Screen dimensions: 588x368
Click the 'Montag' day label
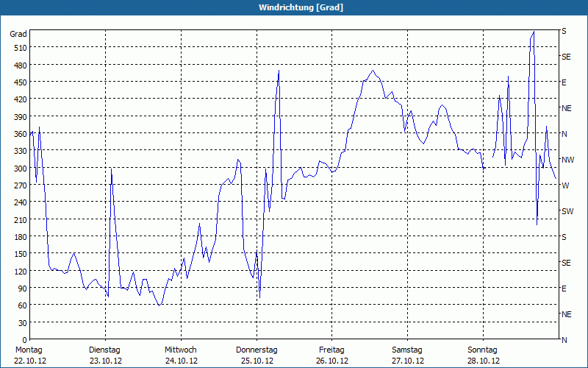click(29, 350)
